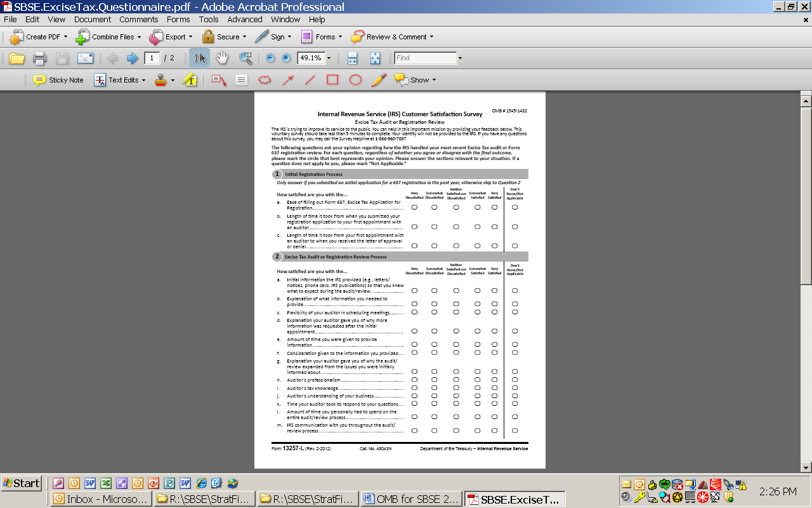Pick the Callout tool

(219, 80)
